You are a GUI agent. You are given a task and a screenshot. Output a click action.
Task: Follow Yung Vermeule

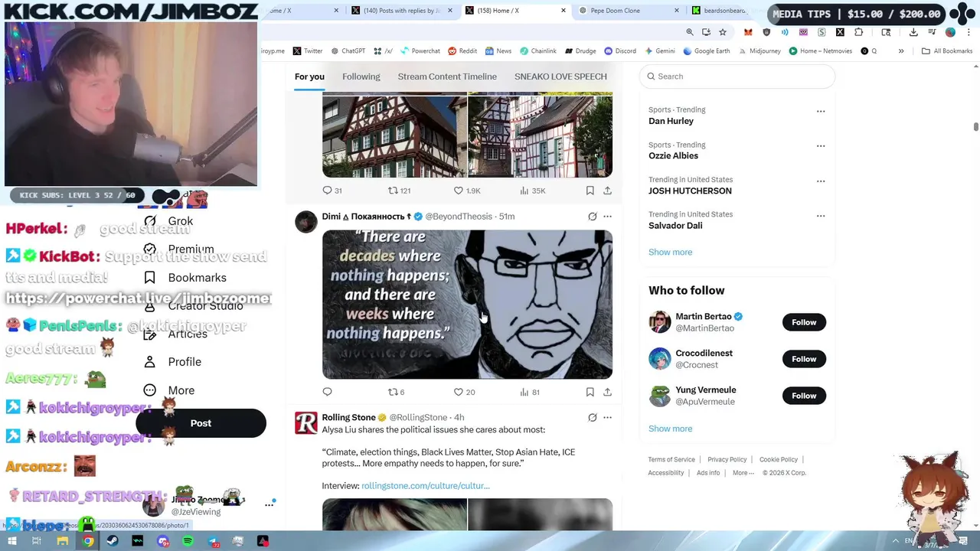[x=804, y=396]
